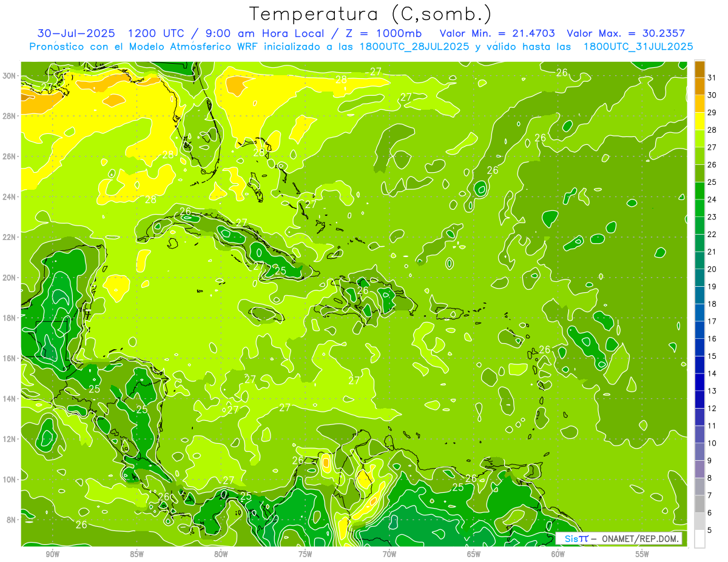728x562 pixels.
Task: Click the '14N' latitude axis label
Action: pyautogui.click(x=10, y=398)
